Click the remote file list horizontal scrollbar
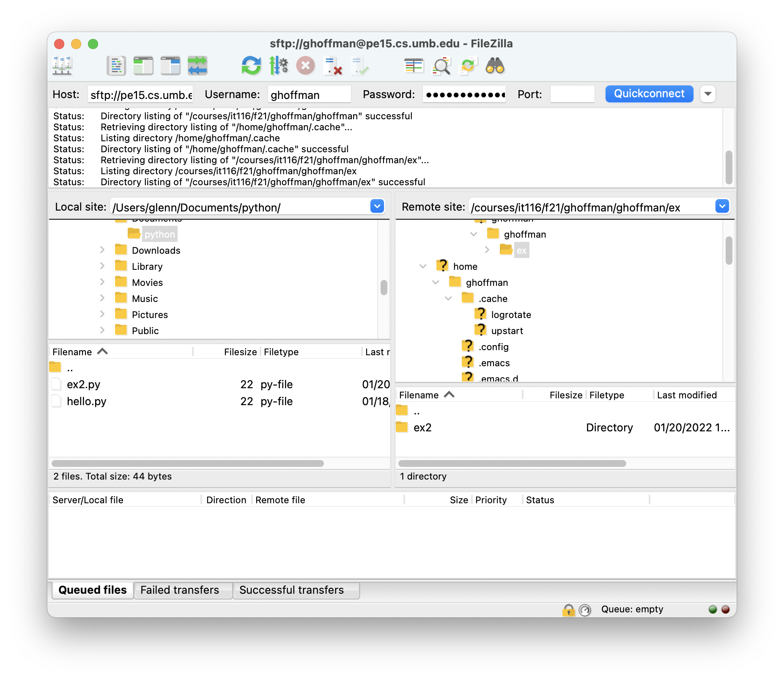The height and width of the screenshot is (680, 784). click(512, 463)
